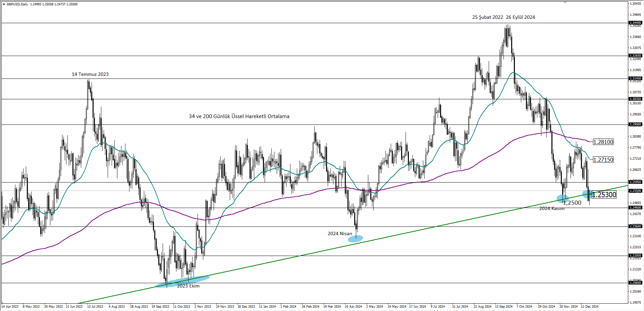
Task: Click the '2024 Kasım' annotation text
Action: point(552,208)
